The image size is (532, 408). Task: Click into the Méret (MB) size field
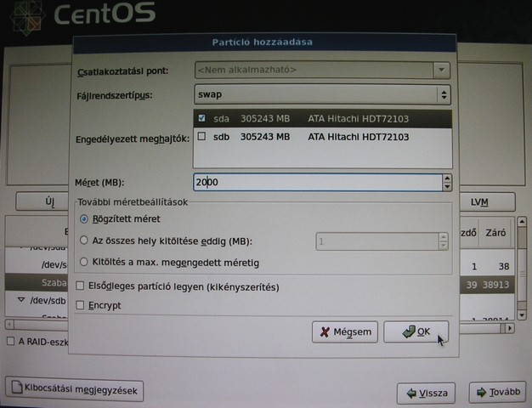click(314, 182)
